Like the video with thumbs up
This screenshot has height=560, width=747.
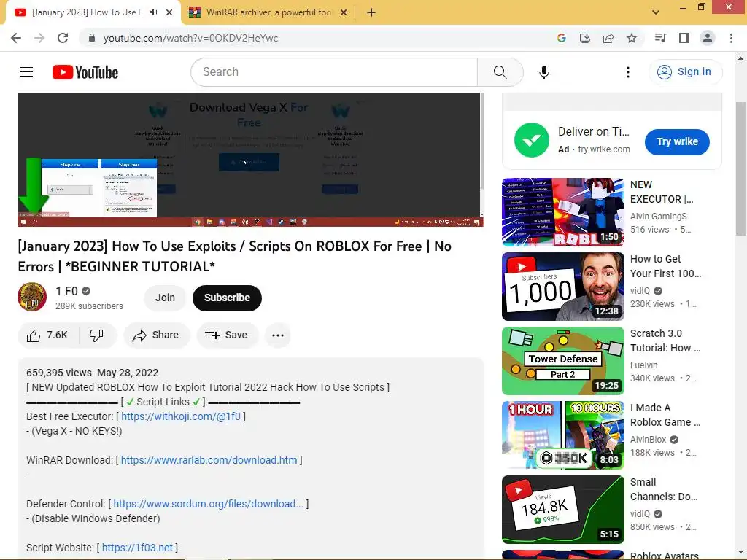coord(47,335)
